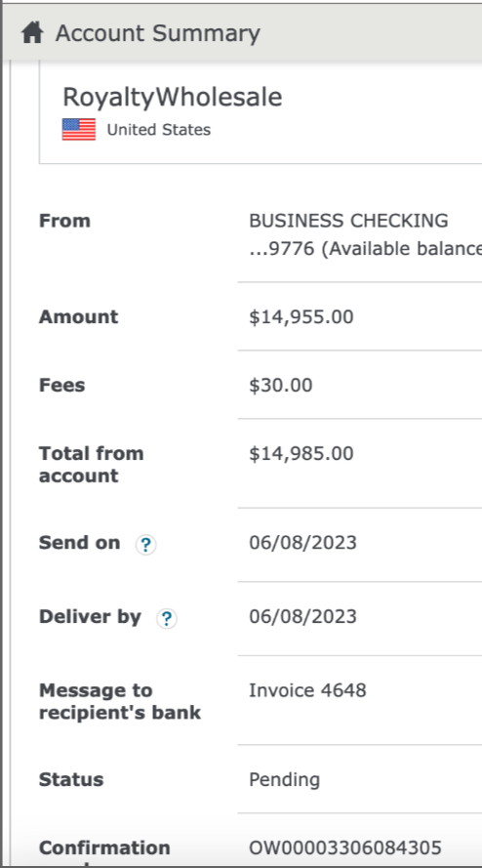Screen dimensions: 482x868
Task: Click the From field label
Action: [x=64, y=221]
